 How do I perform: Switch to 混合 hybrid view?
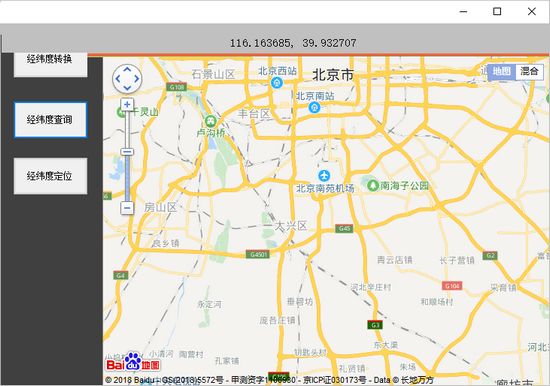[529, 72]
